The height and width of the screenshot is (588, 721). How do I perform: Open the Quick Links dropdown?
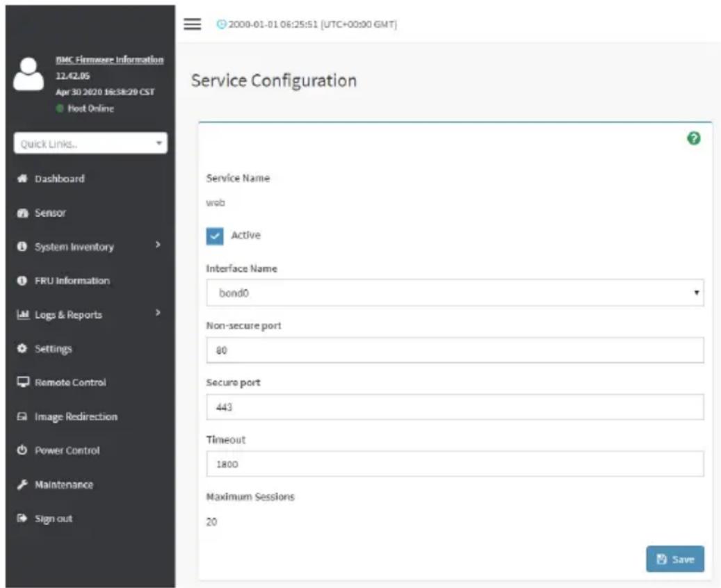[90, 143]
